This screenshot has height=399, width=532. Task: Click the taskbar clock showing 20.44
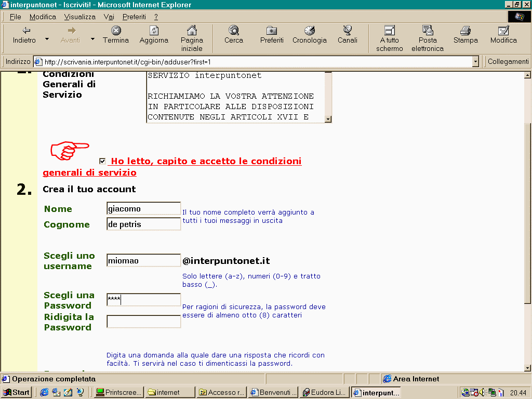[x=518, y=393]
